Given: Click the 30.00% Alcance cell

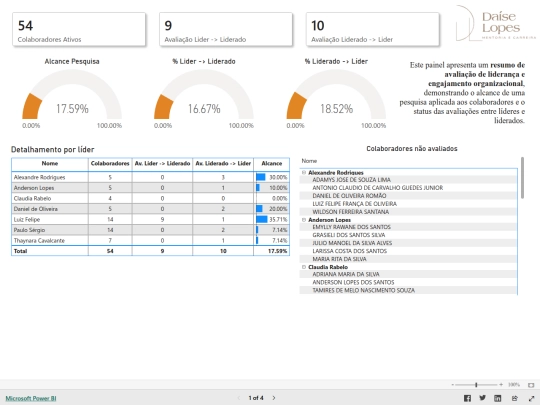Looking at the screenshot, I should 272,177.
